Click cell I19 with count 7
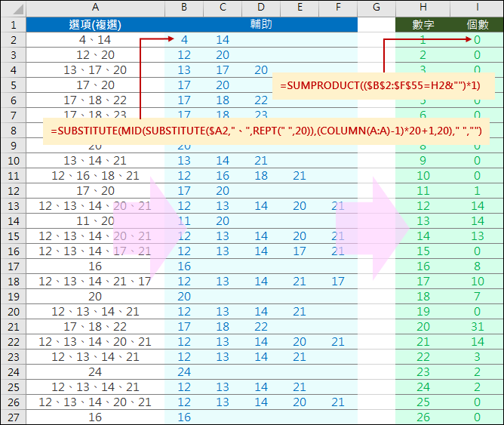 coord(477,297)
